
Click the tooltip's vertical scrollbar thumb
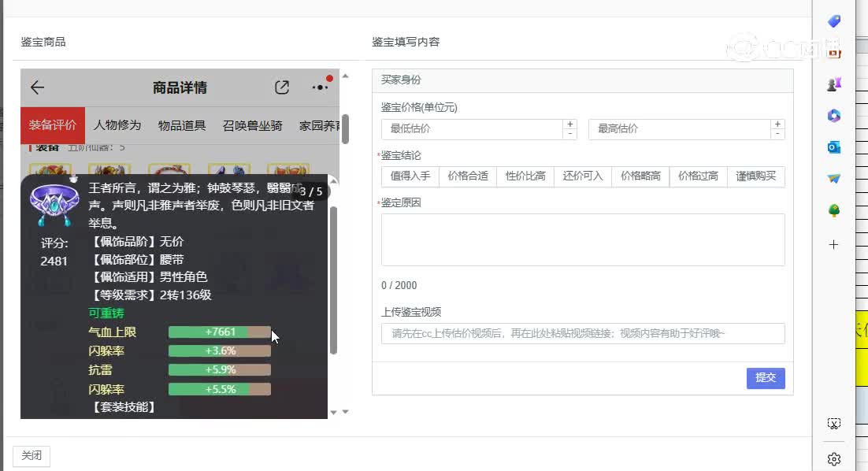[333, 280]
